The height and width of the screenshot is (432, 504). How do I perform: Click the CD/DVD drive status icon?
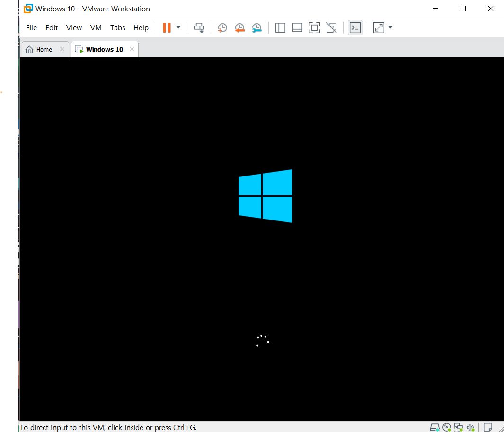446,427
